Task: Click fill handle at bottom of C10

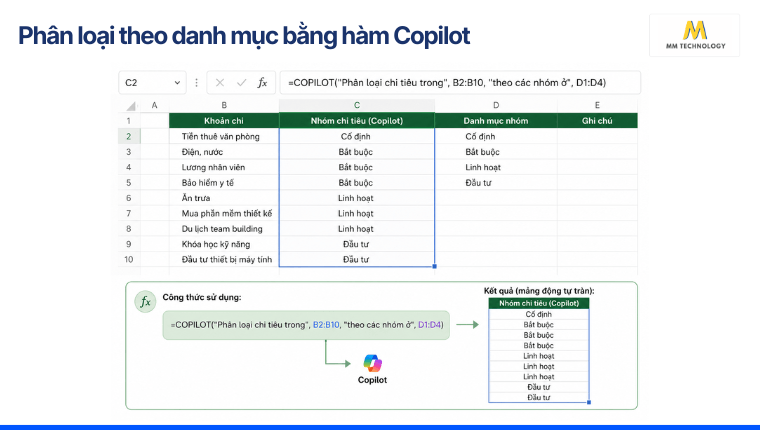Action: (434, 266)
